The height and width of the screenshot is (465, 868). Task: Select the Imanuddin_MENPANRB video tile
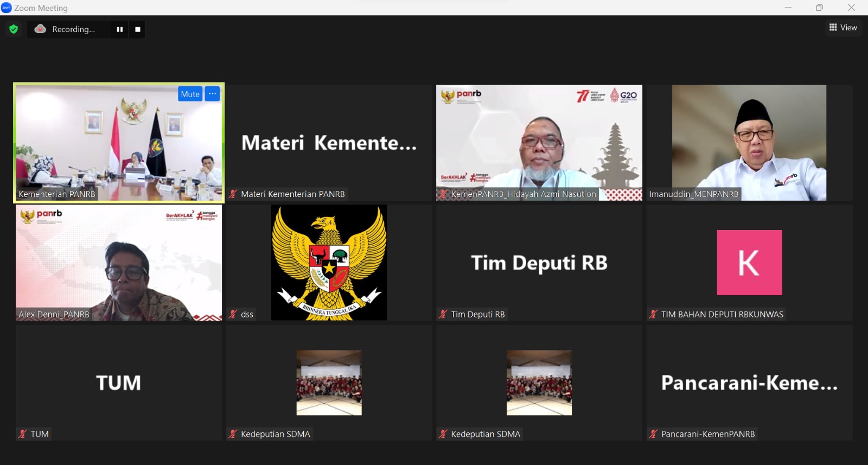coord(749,143)
